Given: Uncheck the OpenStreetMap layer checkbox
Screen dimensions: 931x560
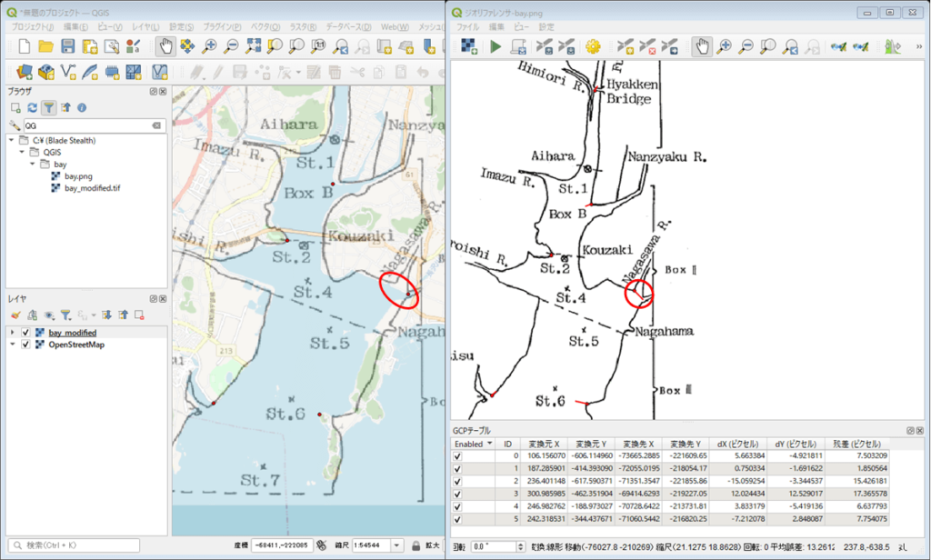Looking at the screenshot, I should tap(25, 345).
